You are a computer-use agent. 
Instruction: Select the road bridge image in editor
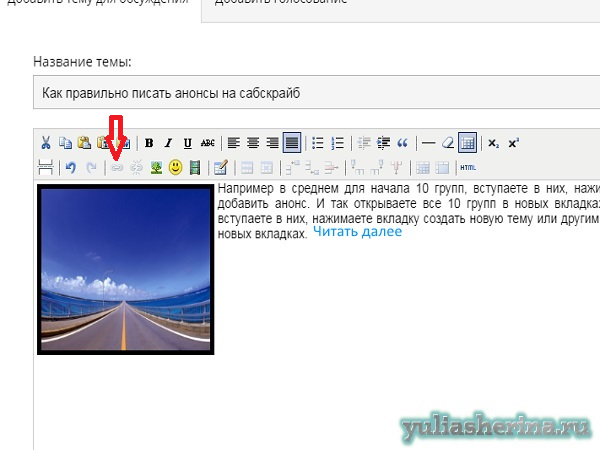click(126, 269)
